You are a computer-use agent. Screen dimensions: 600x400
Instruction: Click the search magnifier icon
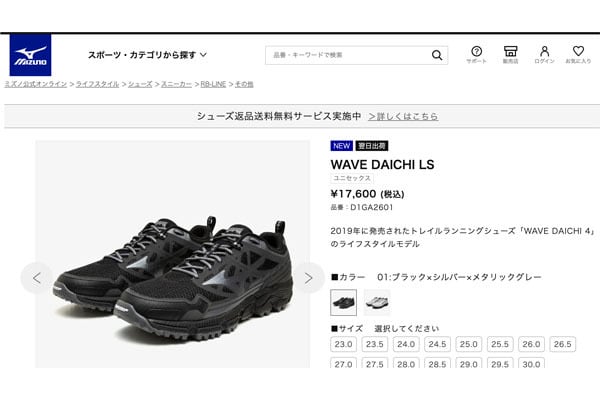(437, 55)
